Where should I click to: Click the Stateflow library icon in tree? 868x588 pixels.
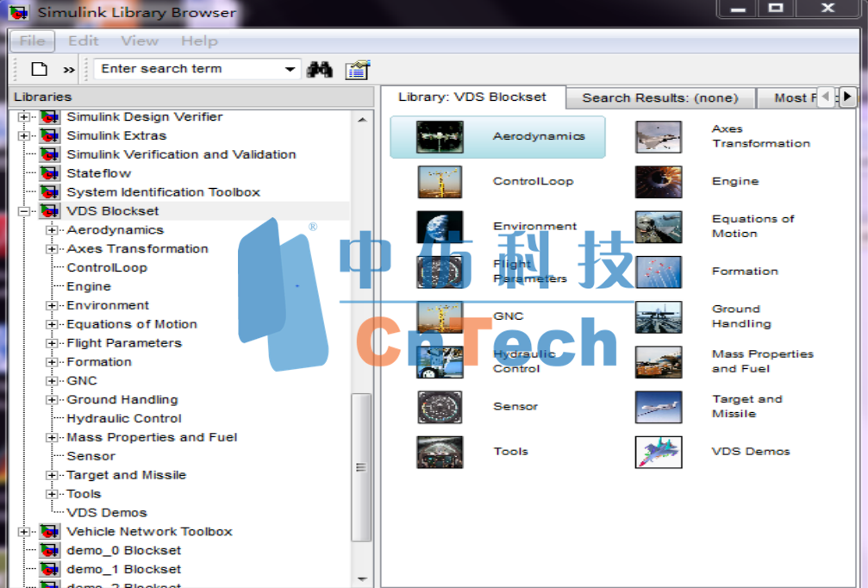coord(49,173)
